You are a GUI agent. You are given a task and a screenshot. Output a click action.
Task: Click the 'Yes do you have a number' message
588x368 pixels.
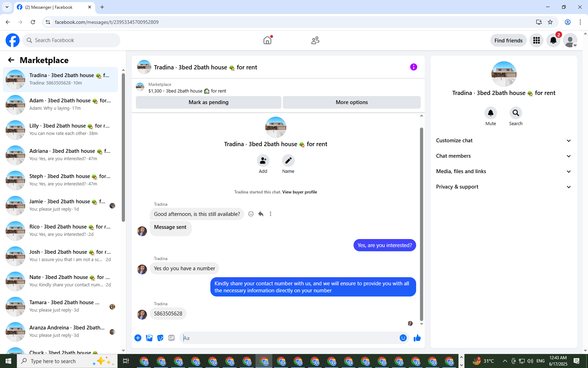[x=184, y=268]
